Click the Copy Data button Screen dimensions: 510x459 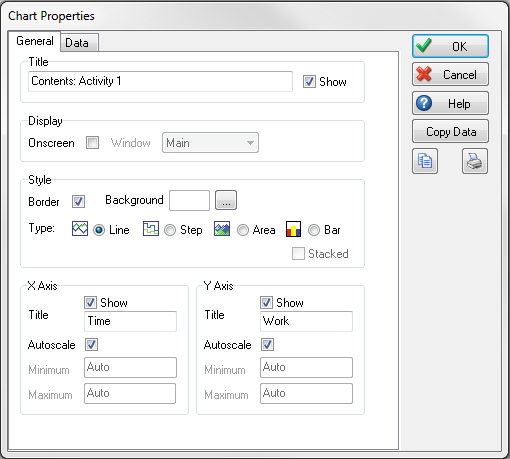click(x=450, y=132)
